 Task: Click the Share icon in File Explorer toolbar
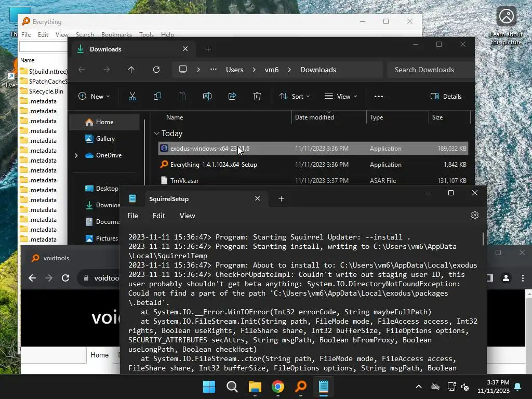pyautogui.click(x=232, y=96)
